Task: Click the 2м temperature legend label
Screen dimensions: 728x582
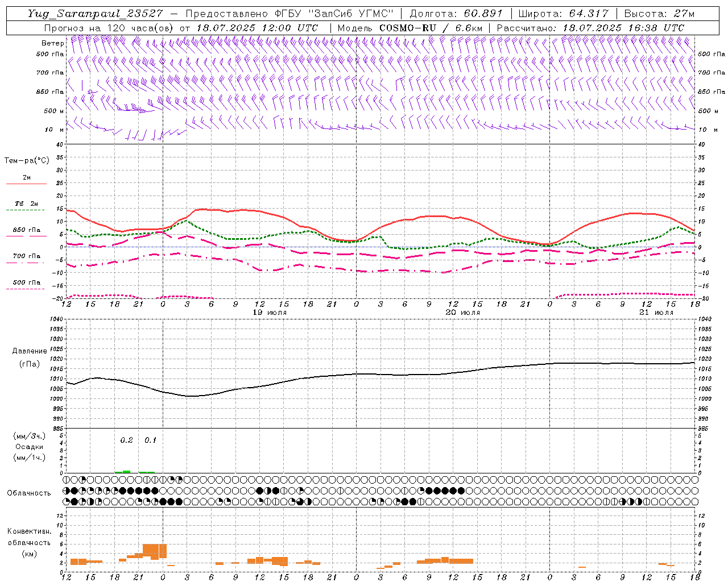Action: pyautogui.click(x=26, y=177)
